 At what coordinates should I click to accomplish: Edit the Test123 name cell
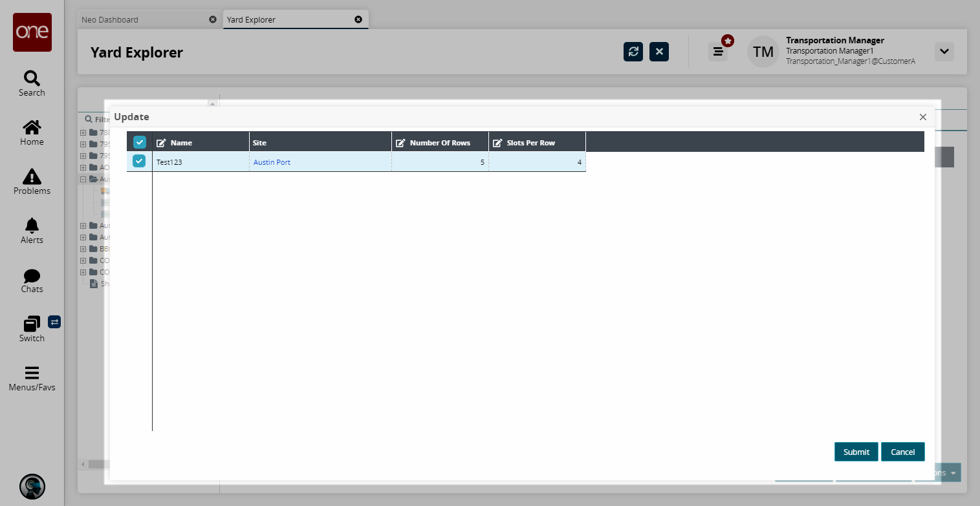(x=201, y=162)
